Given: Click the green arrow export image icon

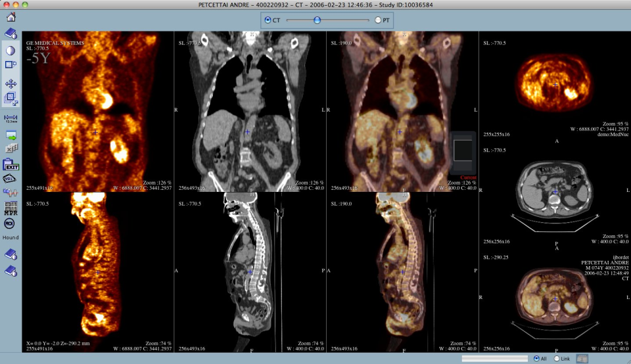Looking at the screenshot, I should click(x=11, y=135).
